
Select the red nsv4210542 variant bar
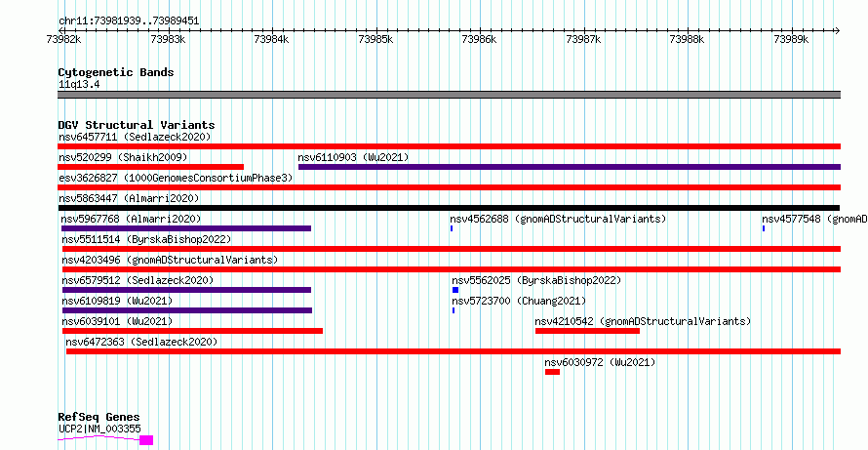(587, 331)
